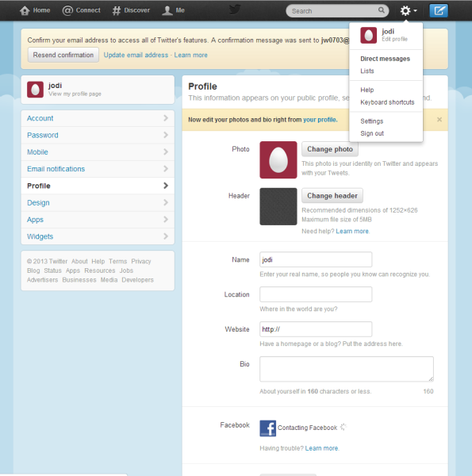Click the compose new Tweet icon

(x=439, y=11)
